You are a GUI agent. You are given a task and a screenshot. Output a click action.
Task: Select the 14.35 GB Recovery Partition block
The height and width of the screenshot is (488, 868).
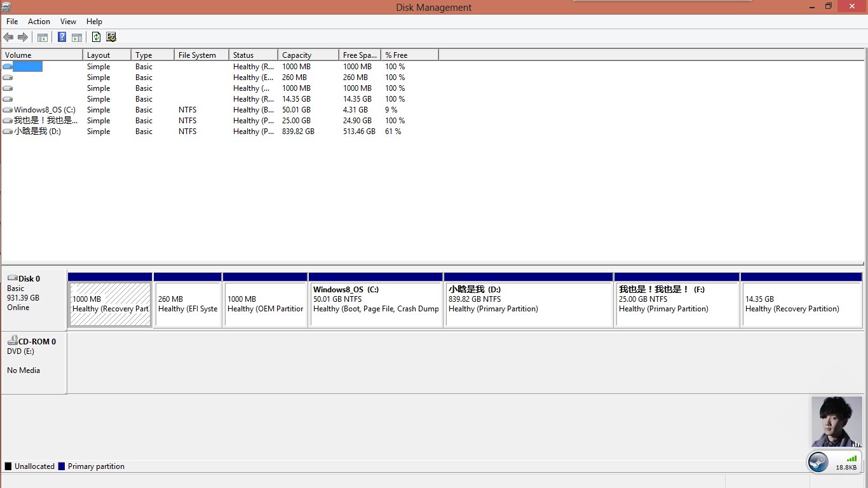pos(801,304)
